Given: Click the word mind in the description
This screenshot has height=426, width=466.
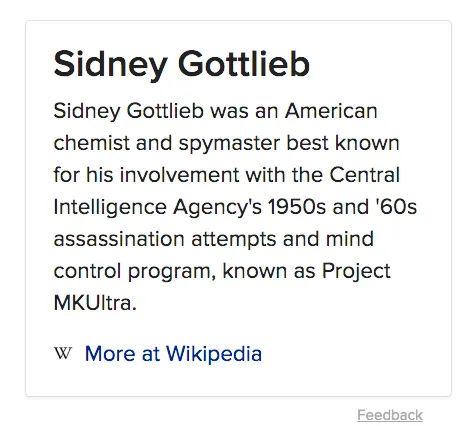Looking at the screenshot, I should [350, 239].
